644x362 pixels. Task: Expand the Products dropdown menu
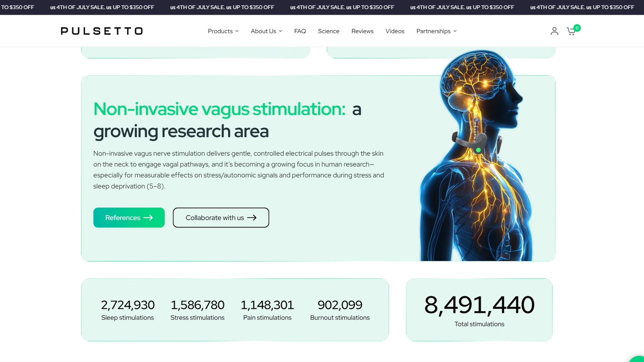click(223, 31)
